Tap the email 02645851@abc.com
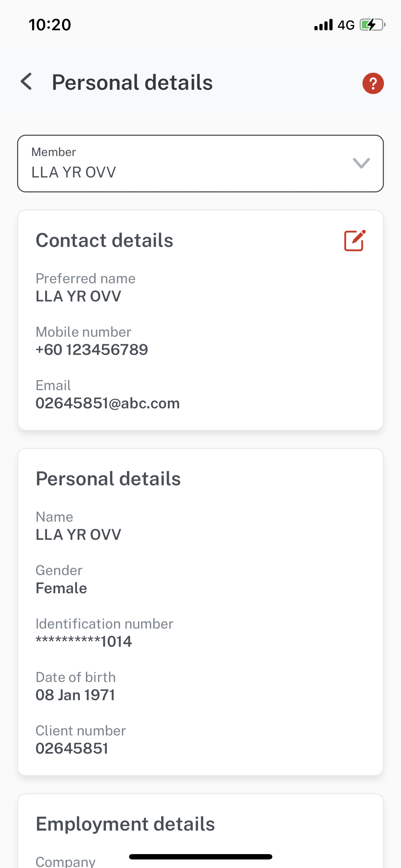401x868 pixels. [108, 403]
